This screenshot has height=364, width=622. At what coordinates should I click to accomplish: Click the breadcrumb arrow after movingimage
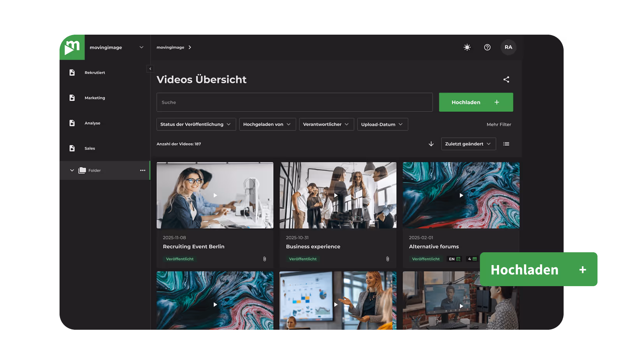tap(190, 47)
